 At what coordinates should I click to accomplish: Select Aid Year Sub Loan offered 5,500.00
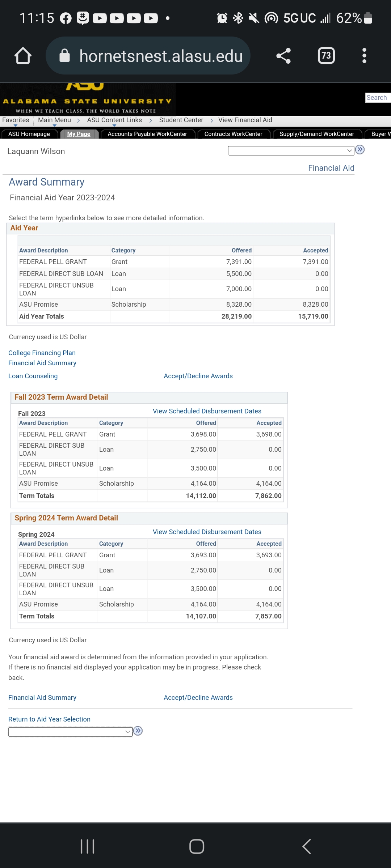click(x=239, y=274)
